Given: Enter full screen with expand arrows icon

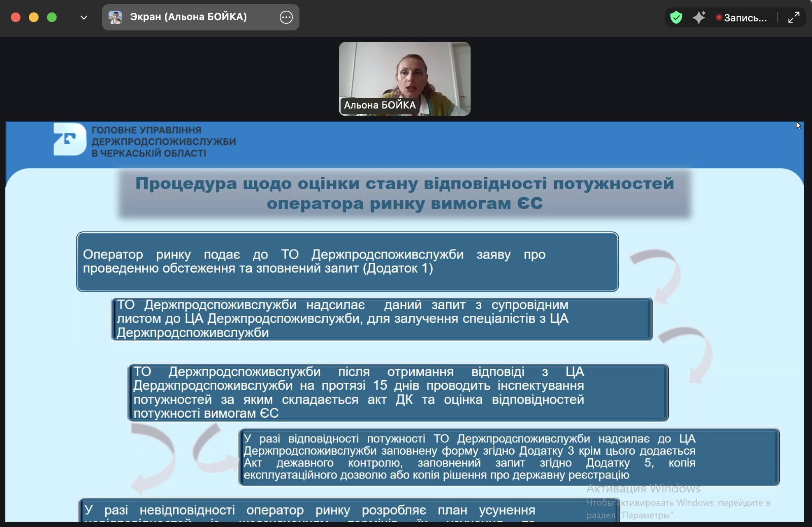Looking at the screenshot, I should [793, 18].
